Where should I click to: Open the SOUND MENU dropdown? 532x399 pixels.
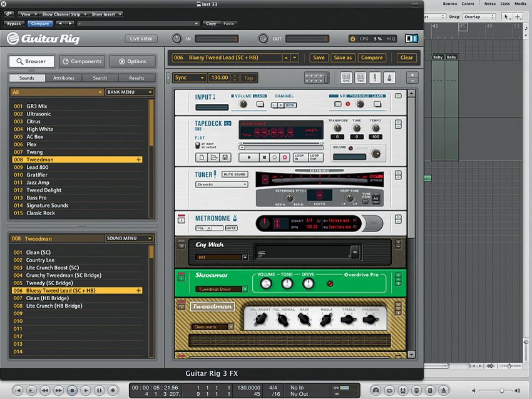[x=130, y=238]
